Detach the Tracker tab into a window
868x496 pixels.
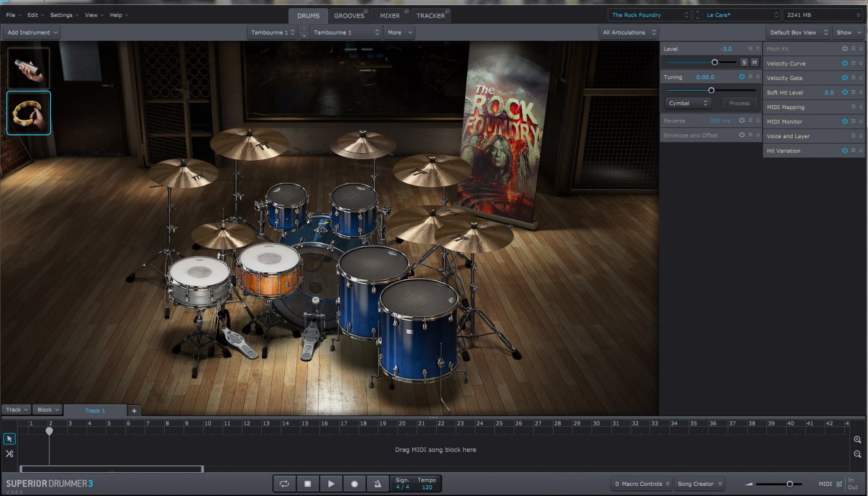tap(448, 11)
